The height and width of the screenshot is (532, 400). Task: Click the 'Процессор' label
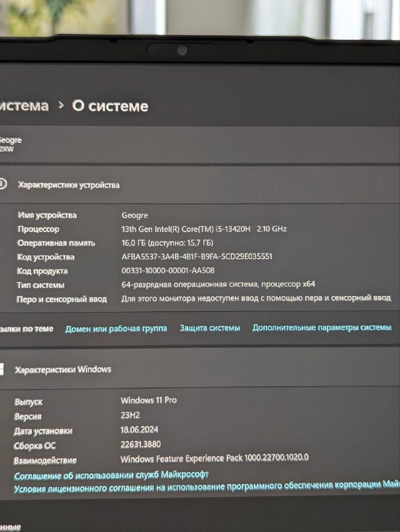(39, 229)
